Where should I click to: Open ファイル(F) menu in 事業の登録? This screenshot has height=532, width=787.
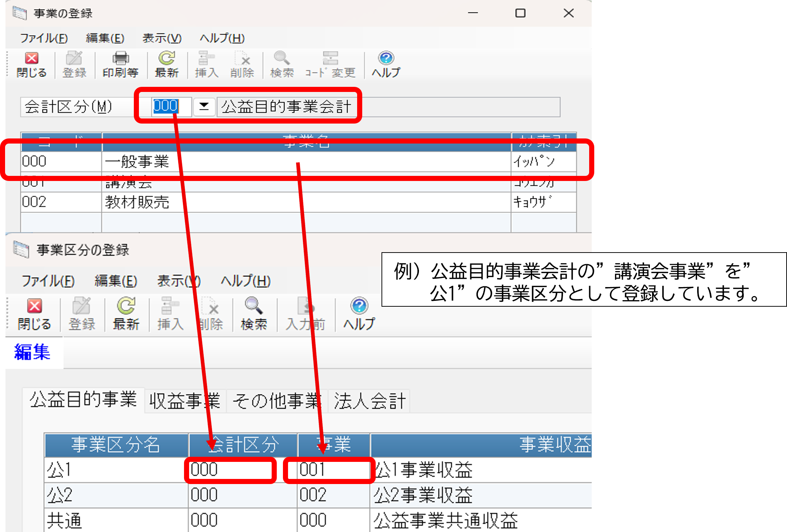point(44,38)
